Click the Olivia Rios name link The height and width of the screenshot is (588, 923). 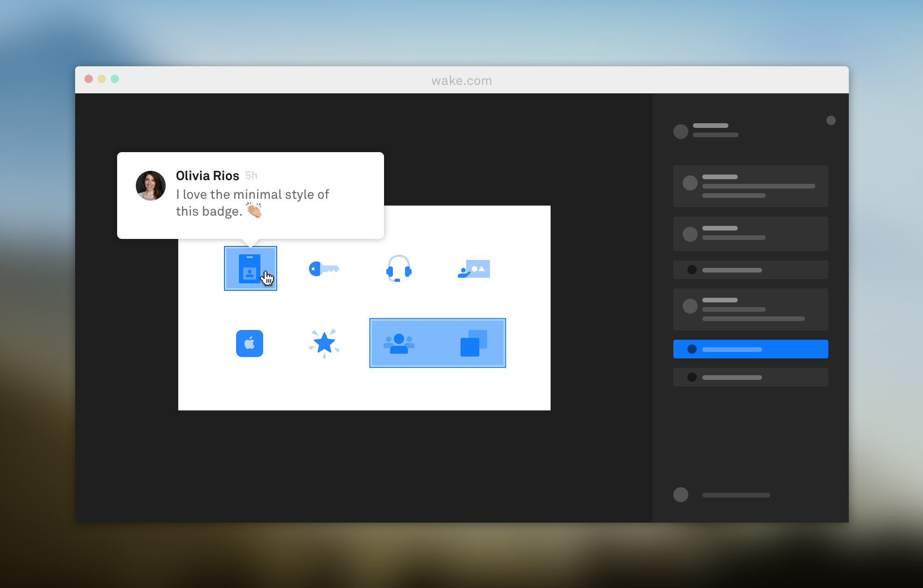pyautogui.click(x=207, y=175)
